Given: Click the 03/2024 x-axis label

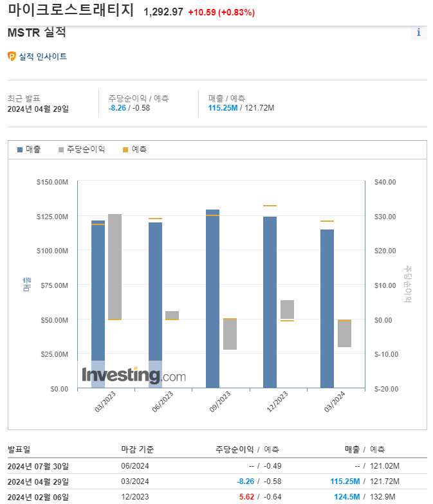Looking at the screenshot, I should tap(335, 402).
